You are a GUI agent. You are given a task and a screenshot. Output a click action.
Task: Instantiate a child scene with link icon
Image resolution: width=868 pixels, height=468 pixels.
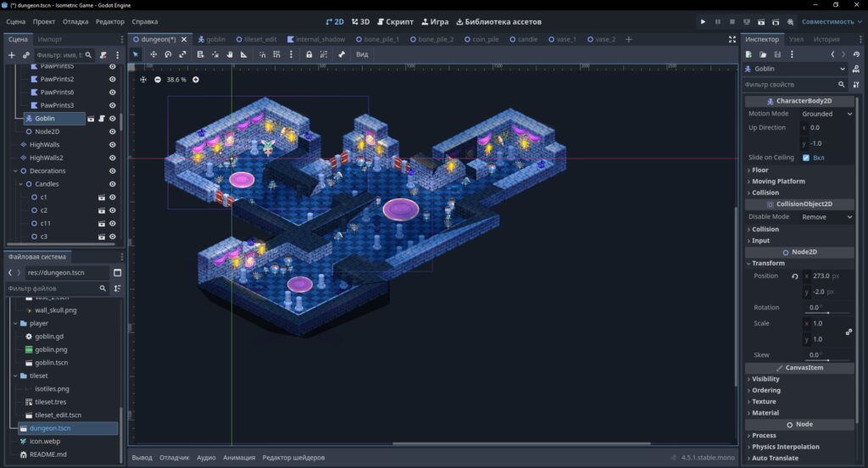click(26, 55)
